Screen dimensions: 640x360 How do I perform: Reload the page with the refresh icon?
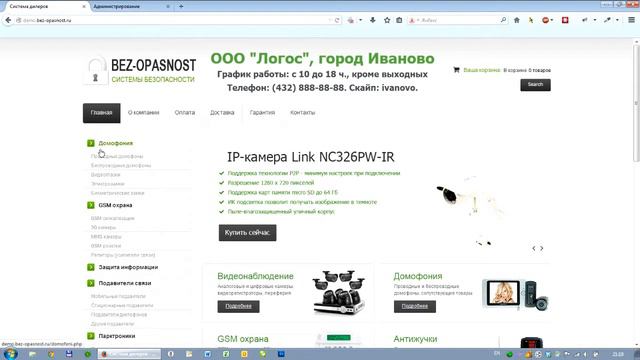coord(337,20)
